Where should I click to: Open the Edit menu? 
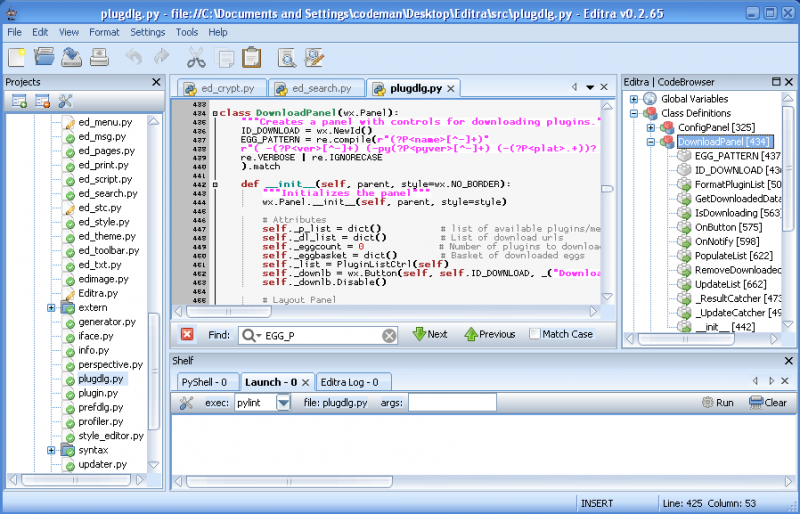click(40, 32)
